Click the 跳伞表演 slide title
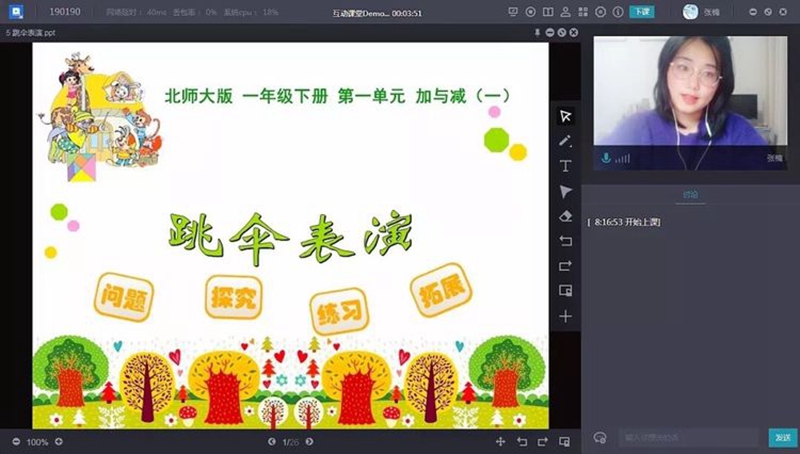 tap(291, 237)
